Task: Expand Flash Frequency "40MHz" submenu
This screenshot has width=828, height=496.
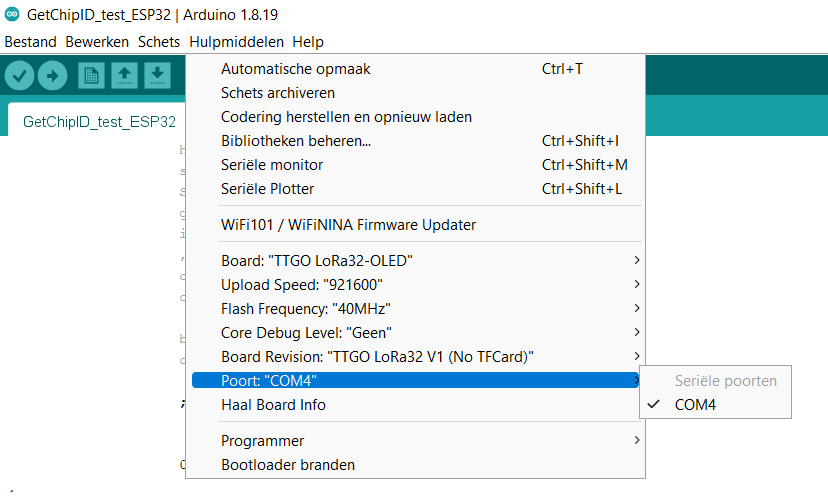Action: (416, 308)
